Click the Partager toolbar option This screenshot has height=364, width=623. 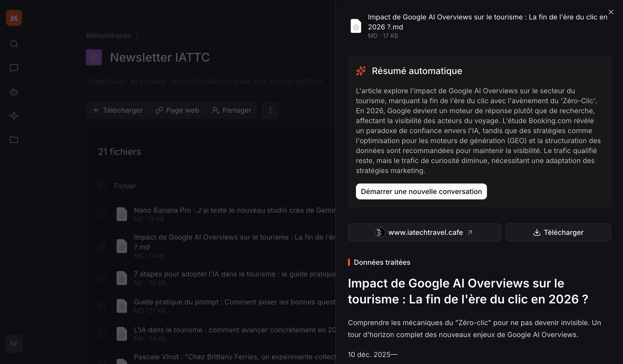pos(231,110)
